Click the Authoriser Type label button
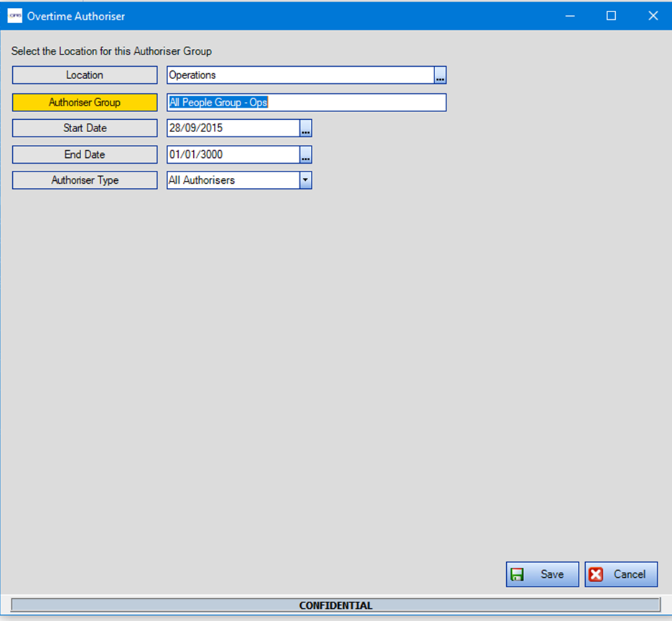The image size is (672, 621). (x=85, y=180)
